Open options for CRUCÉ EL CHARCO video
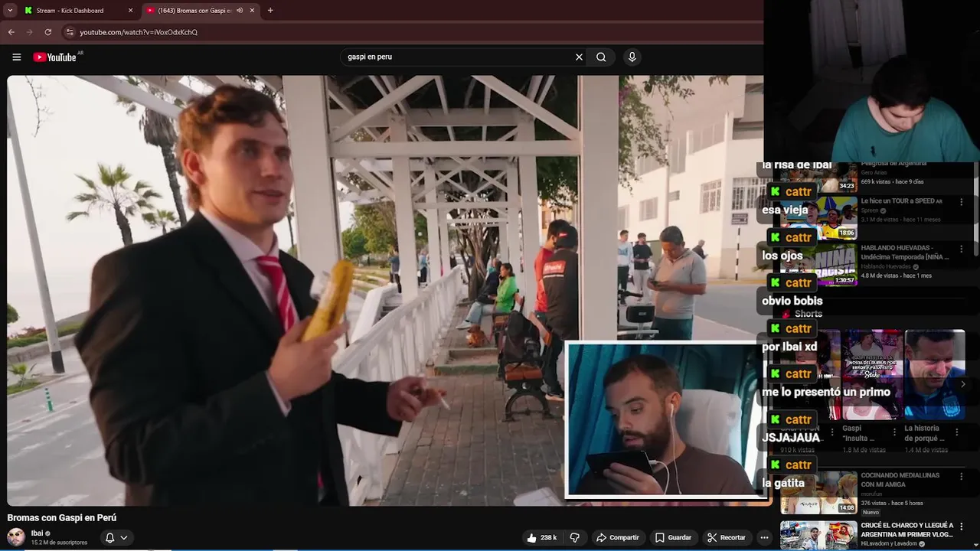The width and height of the screenshot is (980, 551). click(962, 527)
